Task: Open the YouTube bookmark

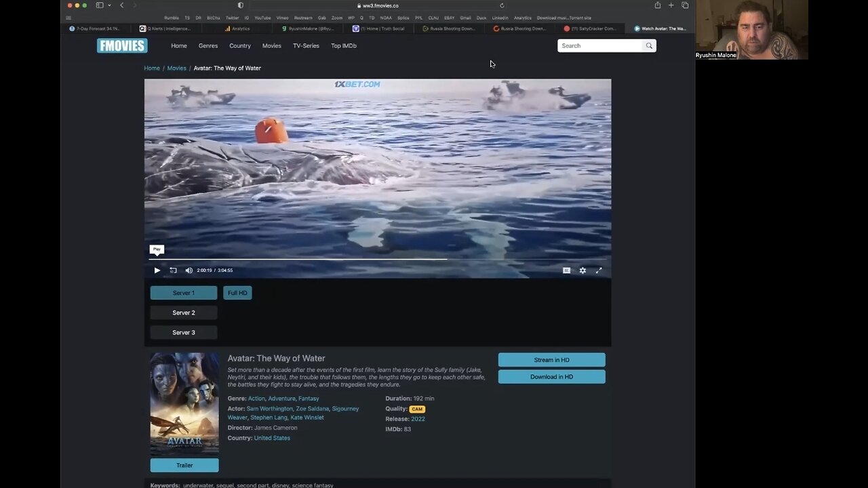Action: click(262, 18)
